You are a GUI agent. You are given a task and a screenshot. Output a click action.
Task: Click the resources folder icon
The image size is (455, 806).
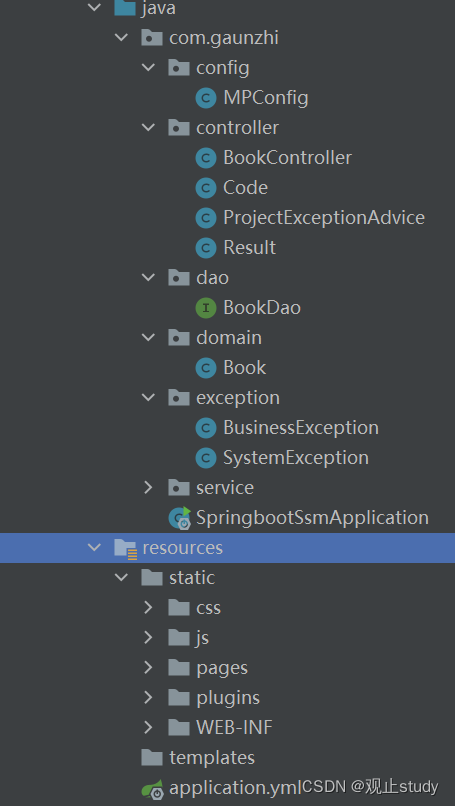tap(125, 548)
